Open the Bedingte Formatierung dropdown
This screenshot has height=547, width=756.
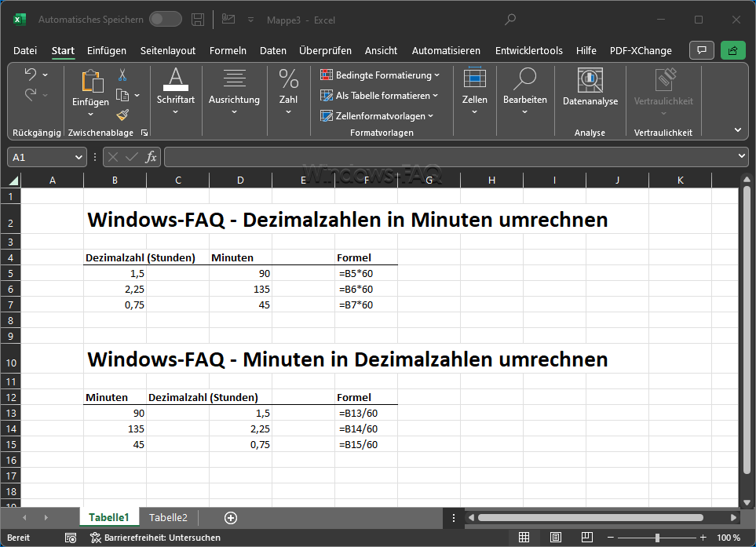[x=380, y=75]
